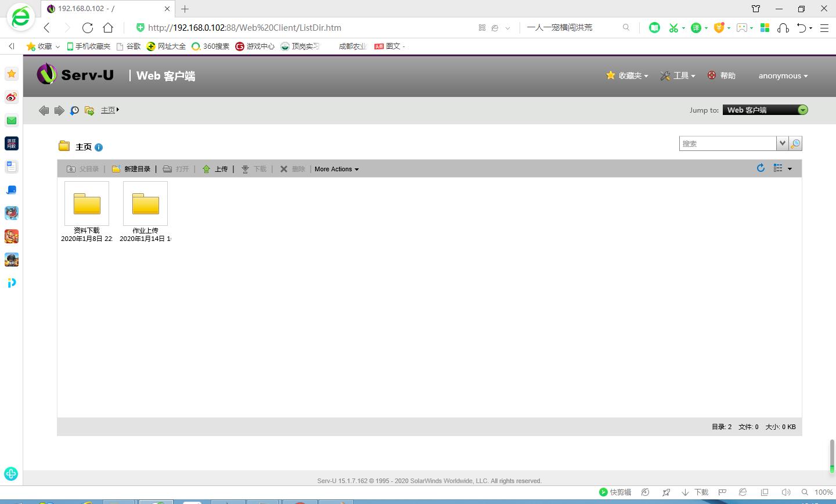
Task: Click the sidebar add plus circle icon
Action: [x=11, y=473]
